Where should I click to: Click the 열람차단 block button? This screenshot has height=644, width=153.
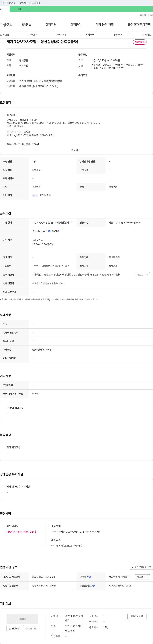coord(31,628)
